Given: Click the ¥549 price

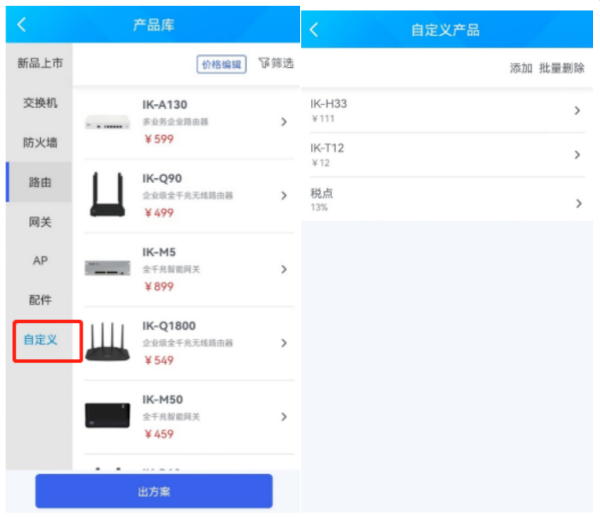Looking at the screenshot, I should 159,360.
